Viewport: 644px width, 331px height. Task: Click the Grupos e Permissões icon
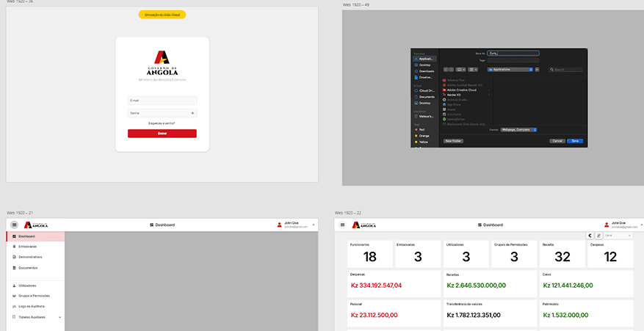pyautogui.click(x=14, y=296)
